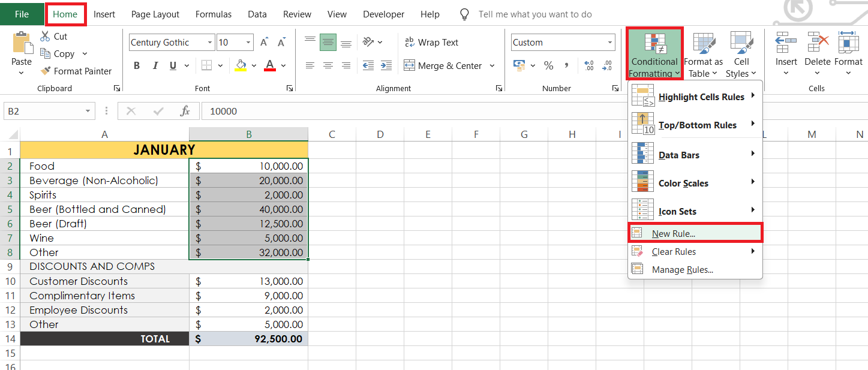The image size is (868, 370).
Task: Apply Percent Style
Action: (x=548, y=65)
